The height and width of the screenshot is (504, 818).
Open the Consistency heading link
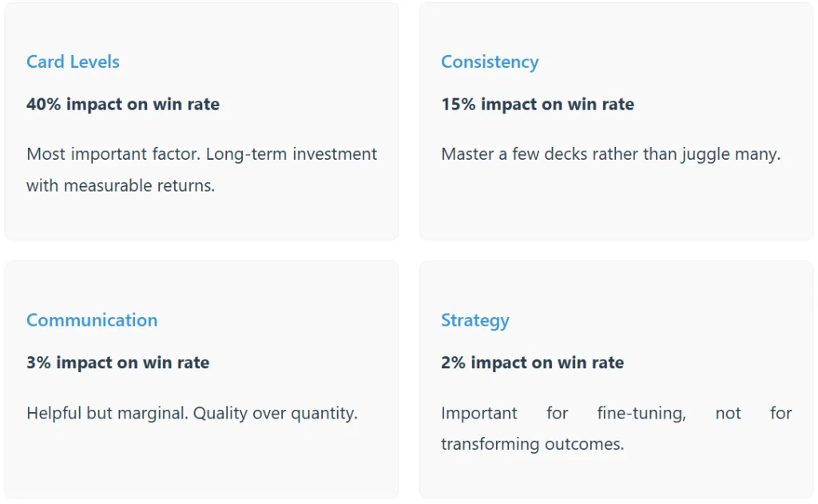490,62
